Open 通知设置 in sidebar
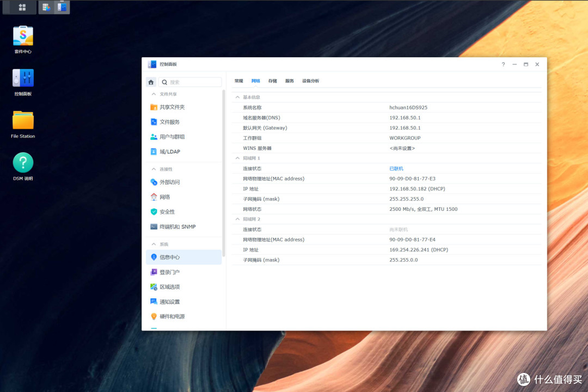Screen dimensions: 588x392 [184, 302]
